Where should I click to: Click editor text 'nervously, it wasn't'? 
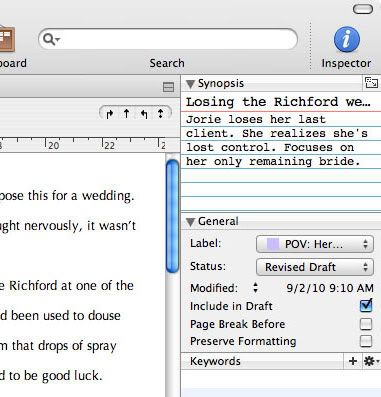80,226
